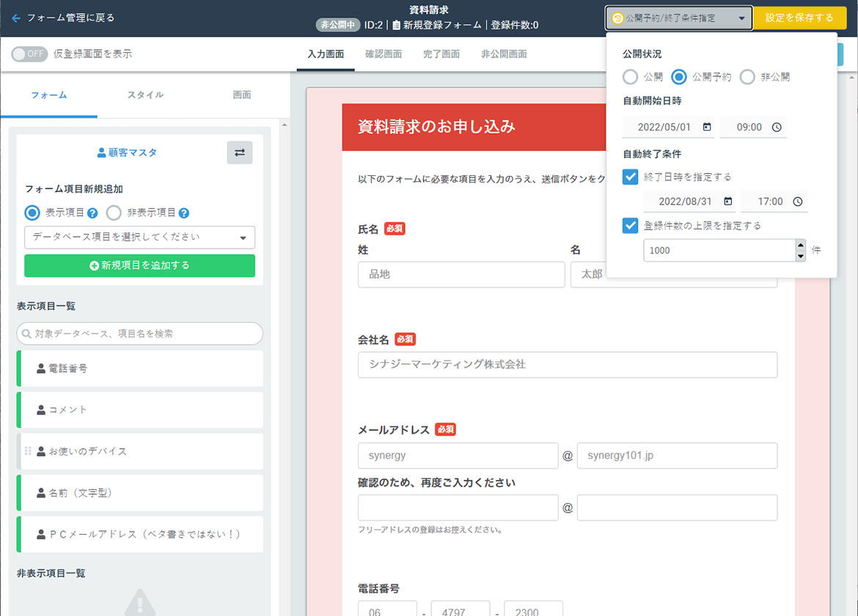Uncheck 登録件数の上限を指定する checkbox
This screenshot has width=858, height=616.
pyautogui.click(x=631, y=225)
